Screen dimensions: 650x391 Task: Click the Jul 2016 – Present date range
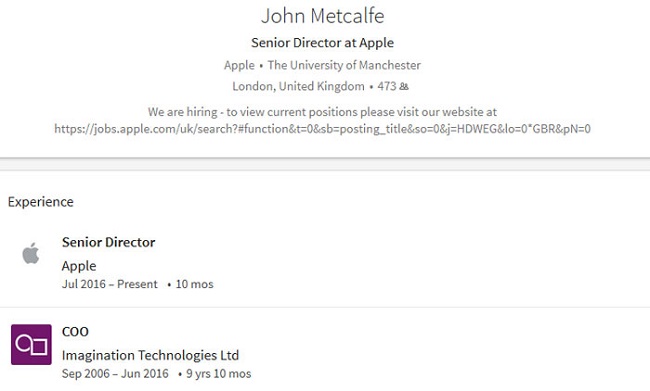tap(110, 284)
